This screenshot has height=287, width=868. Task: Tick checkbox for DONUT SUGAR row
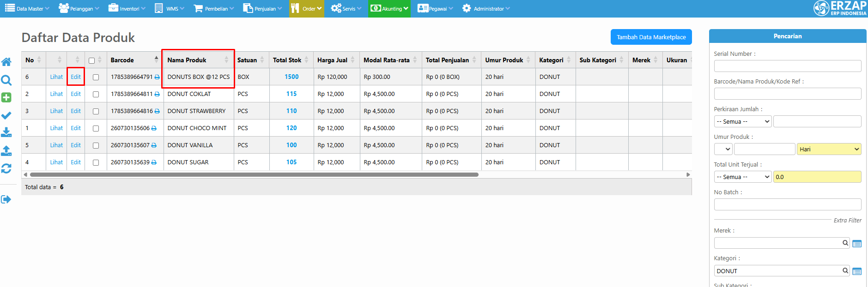[96, 162]
